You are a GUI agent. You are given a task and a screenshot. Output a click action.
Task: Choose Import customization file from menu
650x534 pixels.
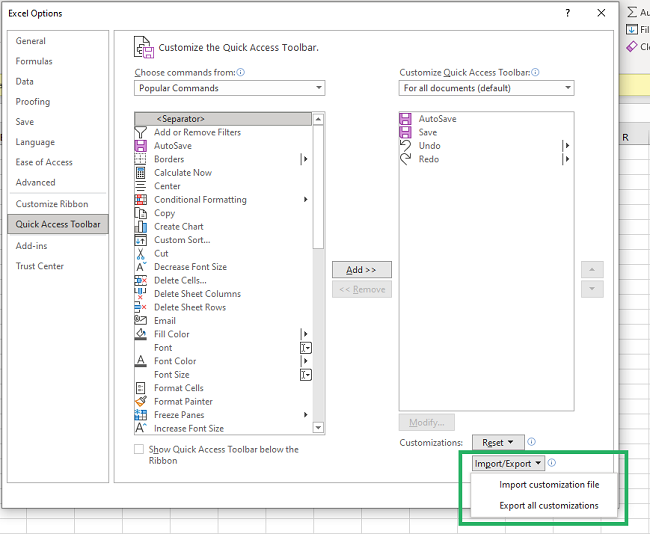[548, 485]
